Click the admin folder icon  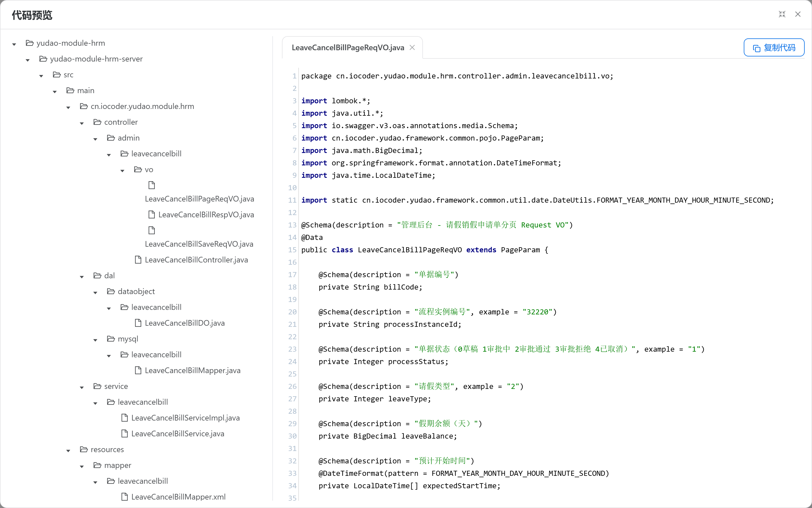[111, 138]
